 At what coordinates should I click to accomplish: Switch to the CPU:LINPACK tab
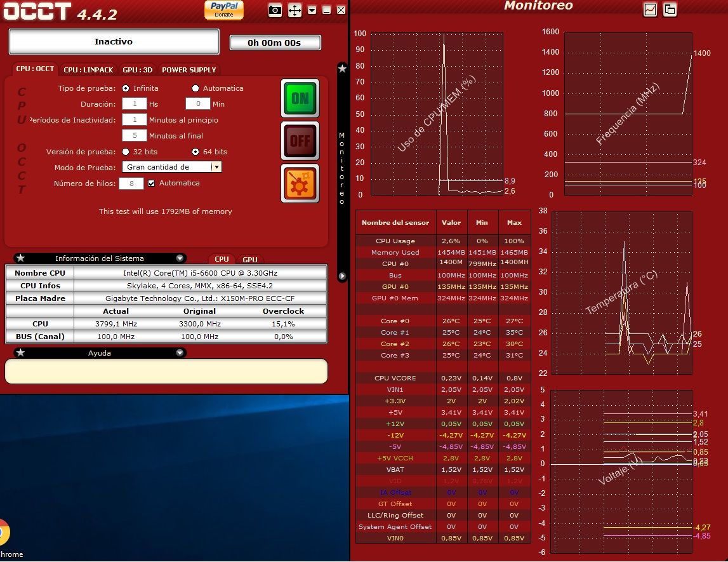click(x=88, y=70)
